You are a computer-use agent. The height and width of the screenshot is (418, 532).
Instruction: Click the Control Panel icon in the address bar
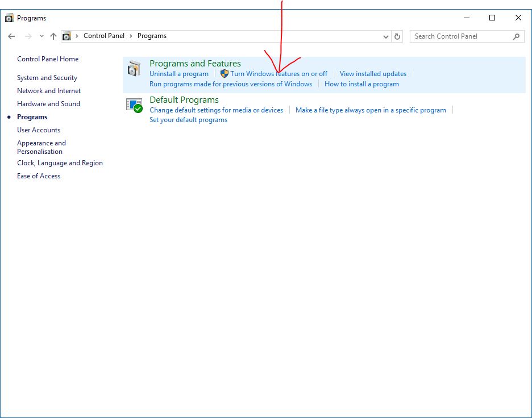click(x=66, y=35)
